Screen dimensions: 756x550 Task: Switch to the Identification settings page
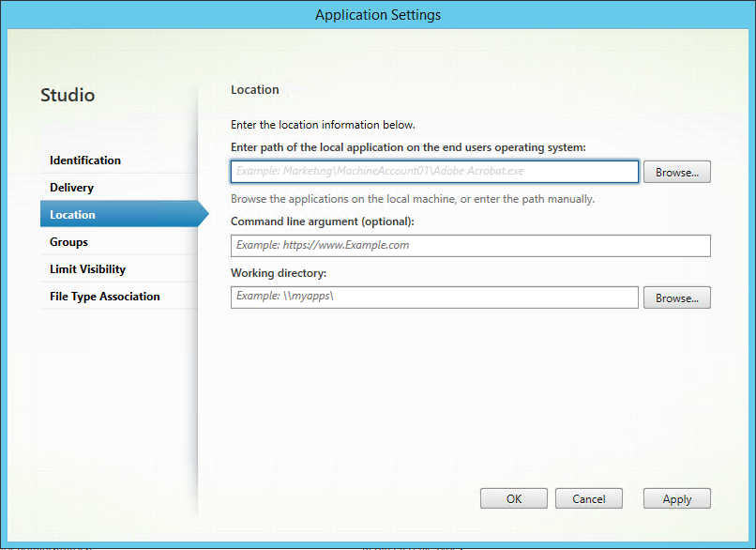pos(85,160)
